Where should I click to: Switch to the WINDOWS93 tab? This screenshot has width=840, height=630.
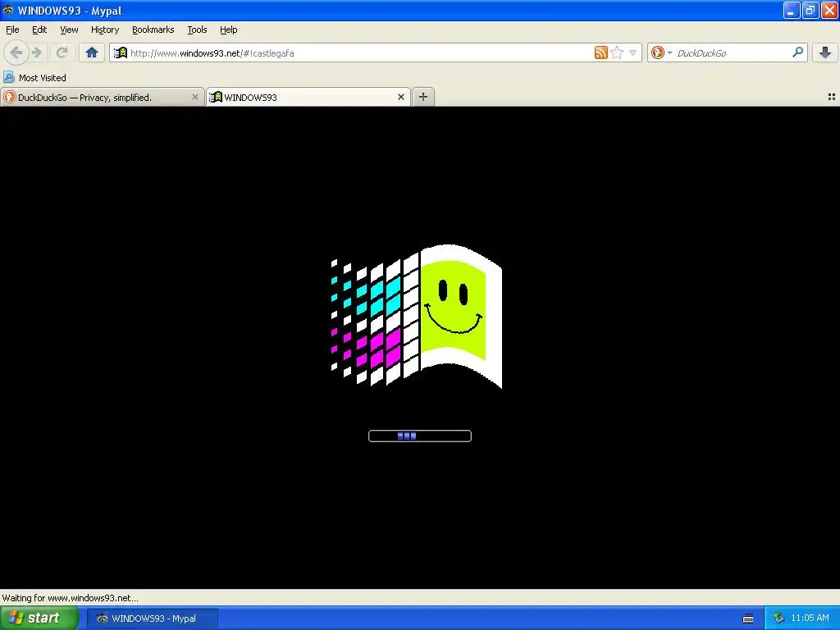308,97
